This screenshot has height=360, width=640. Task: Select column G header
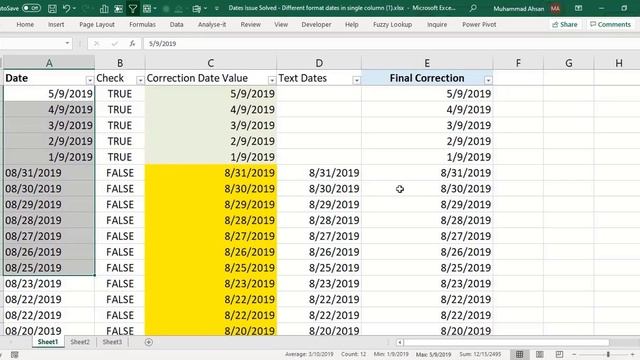[x=569, y=63]
